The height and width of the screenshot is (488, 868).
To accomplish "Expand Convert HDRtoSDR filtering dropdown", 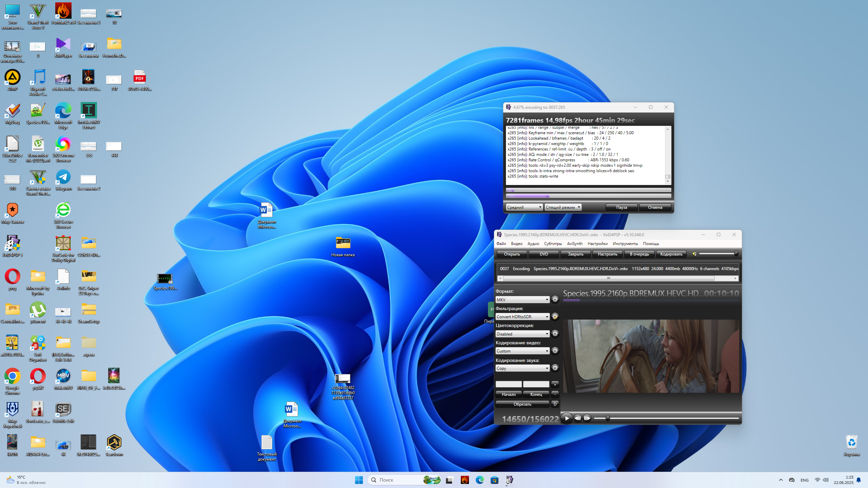I will 522,317.
